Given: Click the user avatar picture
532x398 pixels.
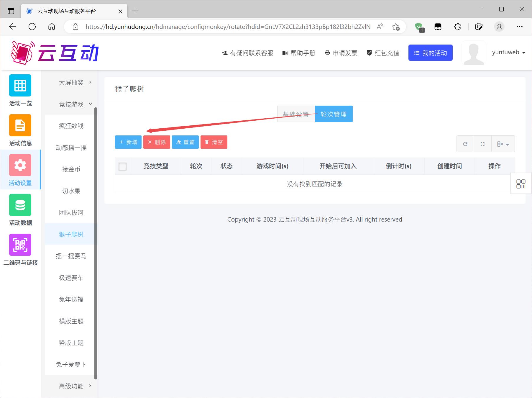Looking at the screenshot, I should tap(474, 53).
